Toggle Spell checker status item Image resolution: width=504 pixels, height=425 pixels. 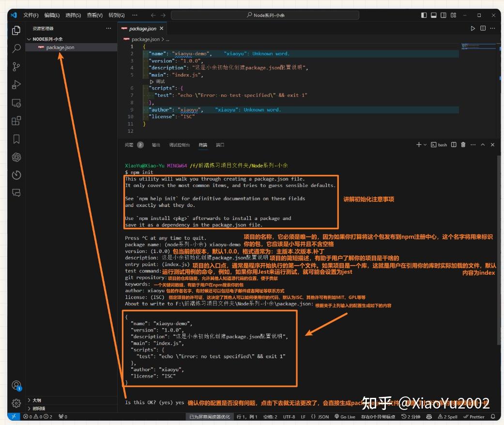pos(447,416)
